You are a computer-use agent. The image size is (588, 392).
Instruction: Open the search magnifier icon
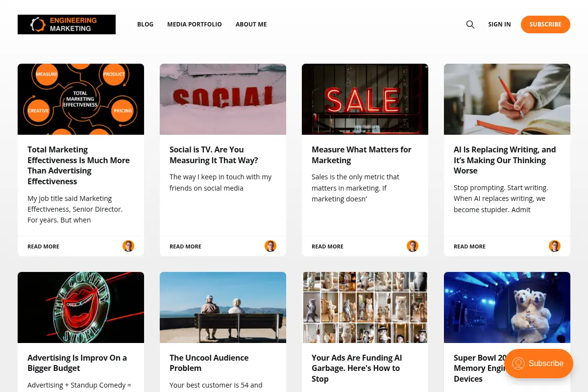click(470, 24)
